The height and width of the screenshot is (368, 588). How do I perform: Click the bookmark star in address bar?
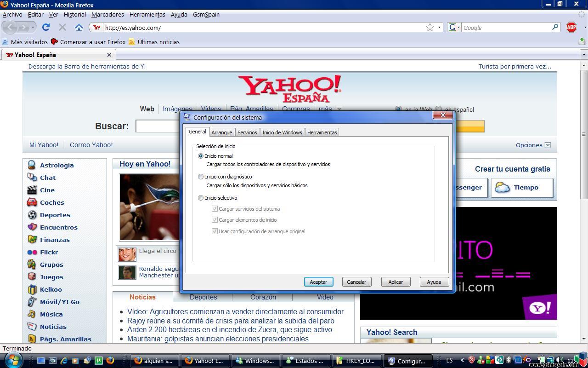430,28
